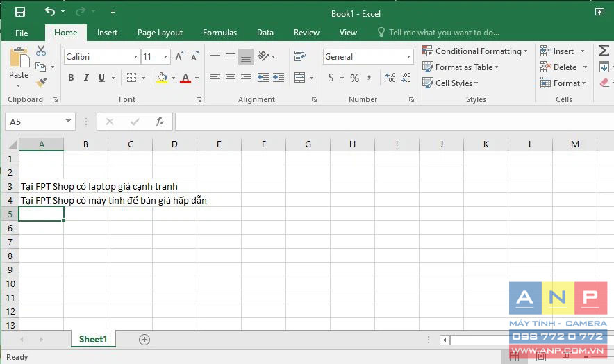Click the Comma Style icon

(369, 78)
